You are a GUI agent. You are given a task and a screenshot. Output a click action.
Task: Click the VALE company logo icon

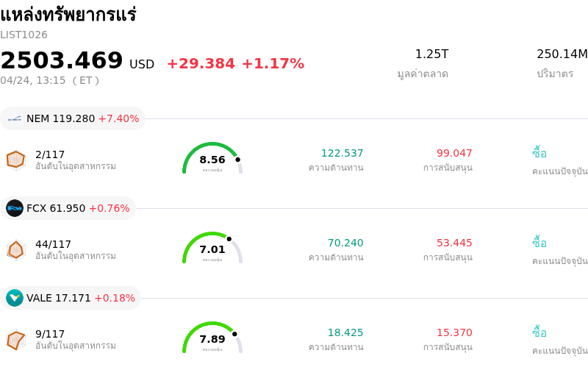click(x=15, y=298)
